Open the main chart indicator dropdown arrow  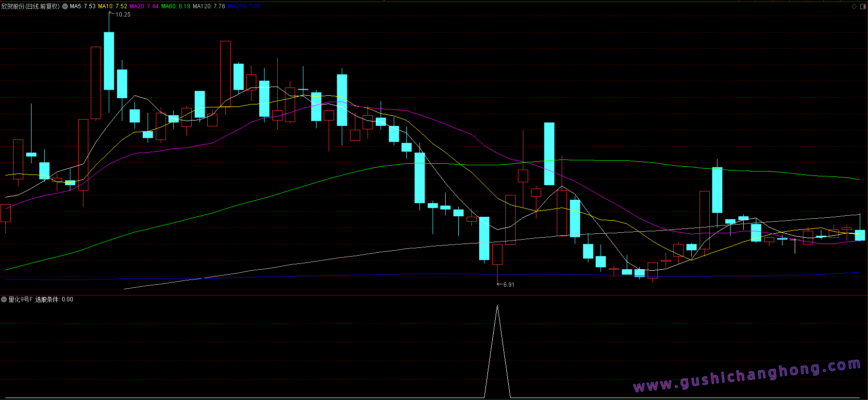coord(65,6)
